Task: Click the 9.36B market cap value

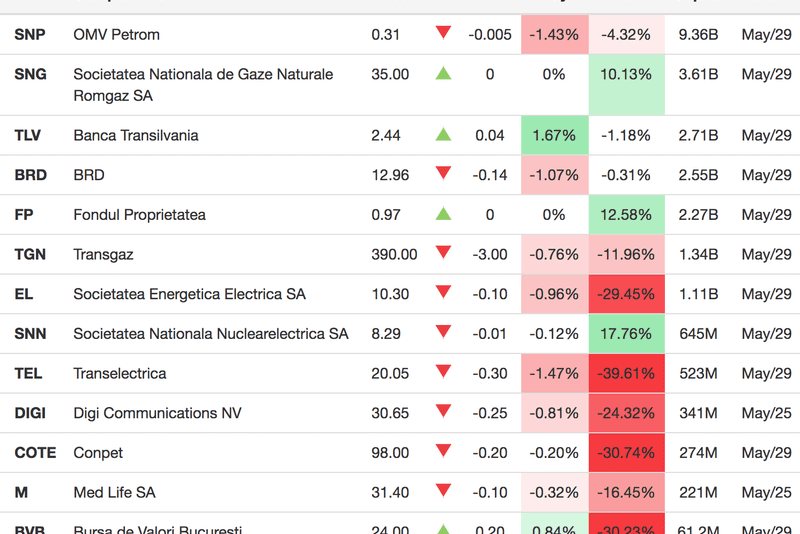Action: [698, 35]
